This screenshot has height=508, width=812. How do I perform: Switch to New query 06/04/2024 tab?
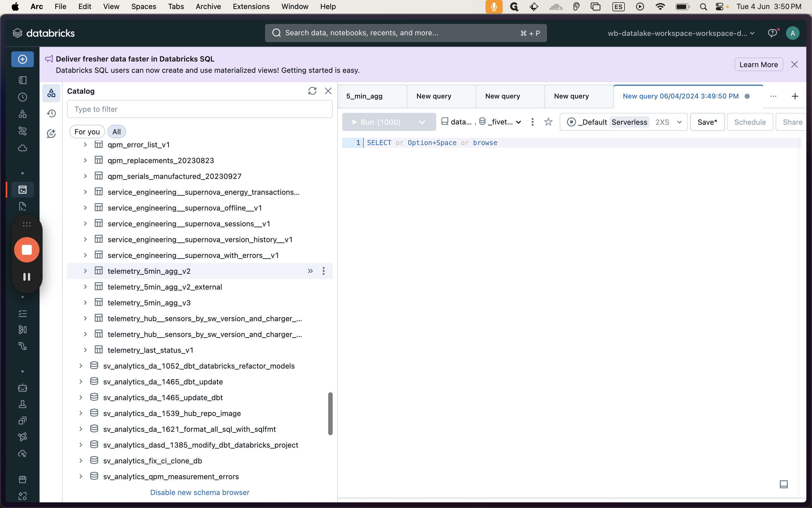[x=688, y=97]
